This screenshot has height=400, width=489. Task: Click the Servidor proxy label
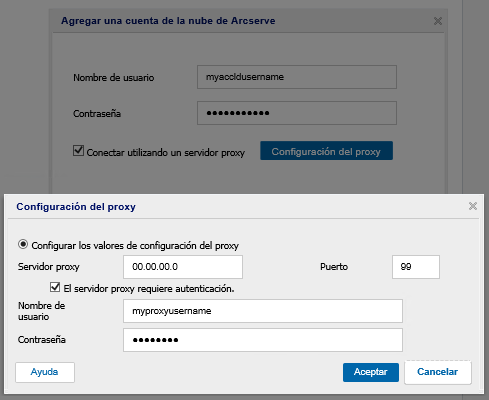coord(49,267)
